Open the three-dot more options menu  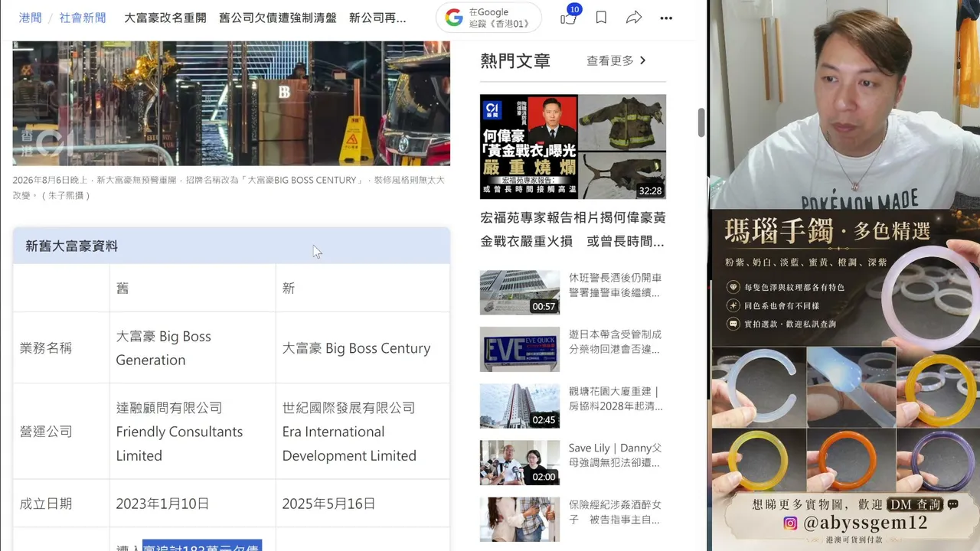(666, 18)
